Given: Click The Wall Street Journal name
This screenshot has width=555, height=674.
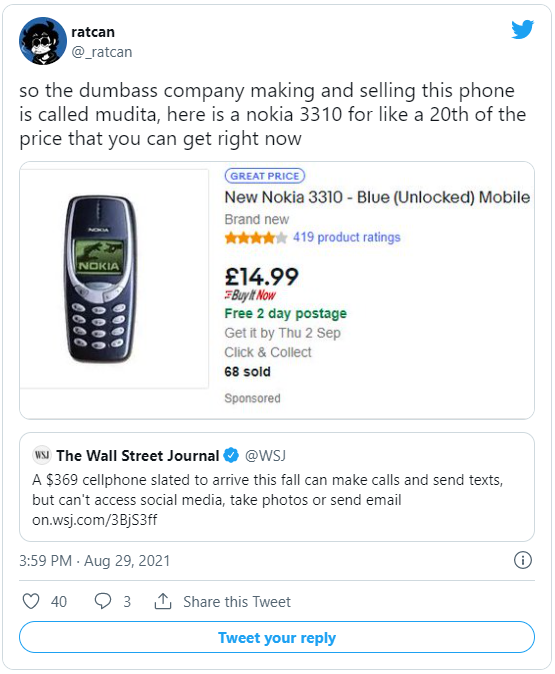Looking at the screenshot, I should [x=138, y=455].
